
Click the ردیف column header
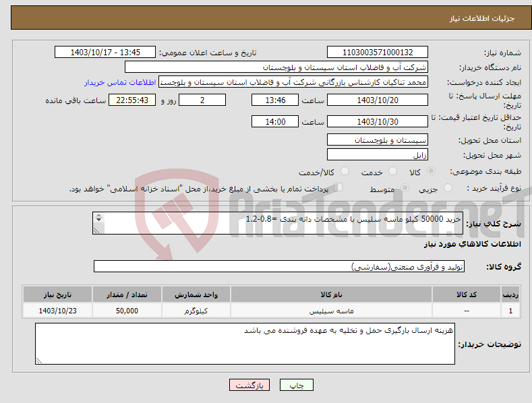tap(510, 294)
